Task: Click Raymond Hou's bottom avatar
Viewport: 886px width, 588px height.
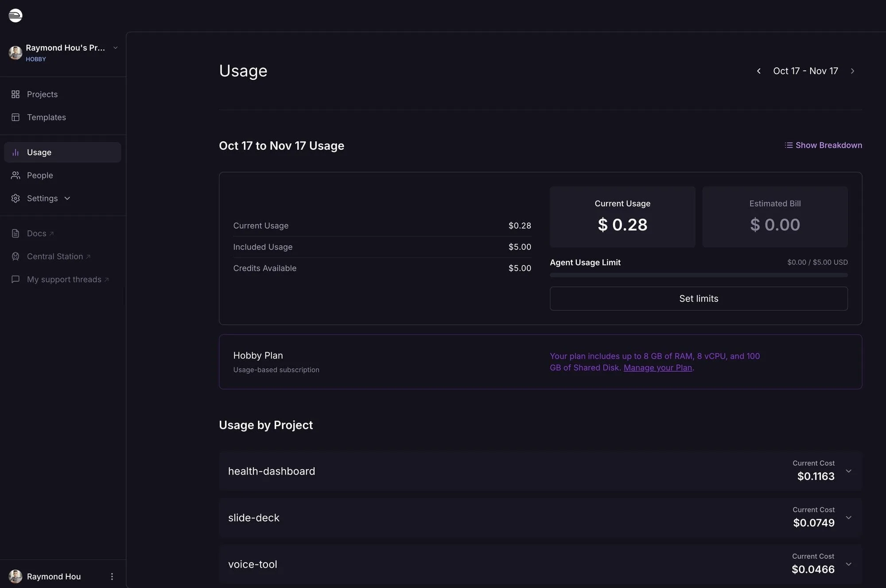Action: [x=16, y=576]
